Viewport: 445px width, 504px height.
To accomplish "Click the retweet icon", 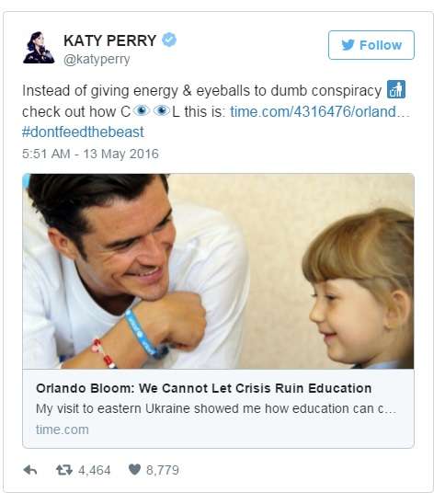I will [x=64, y=470].
